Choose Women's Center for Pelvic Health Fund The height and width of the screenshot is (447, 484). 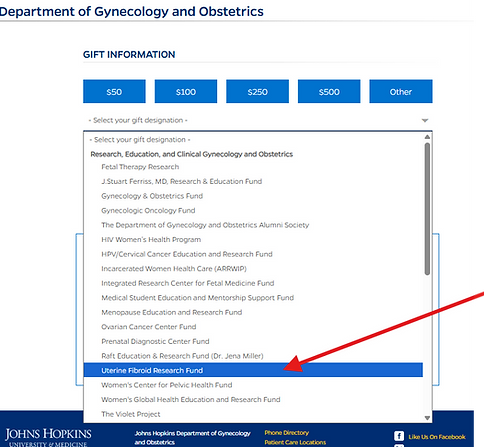[x=253, y=385]
